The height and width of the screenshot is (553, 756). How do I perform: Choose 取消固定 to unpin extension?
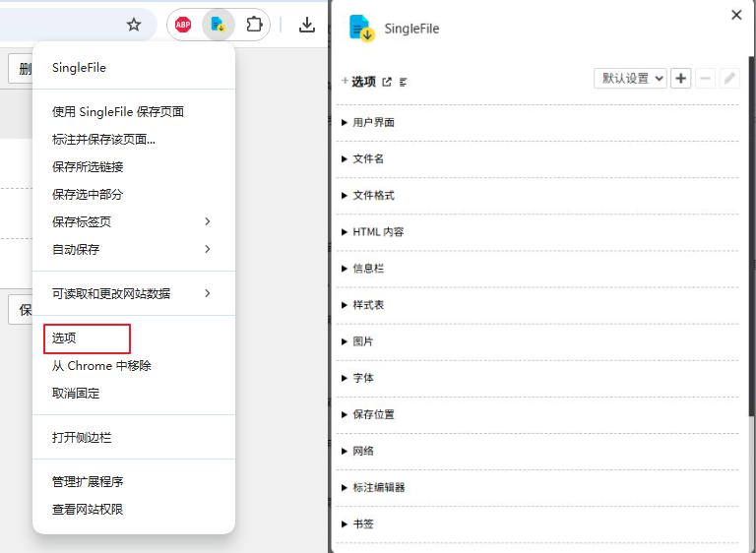tap(134, 394)
